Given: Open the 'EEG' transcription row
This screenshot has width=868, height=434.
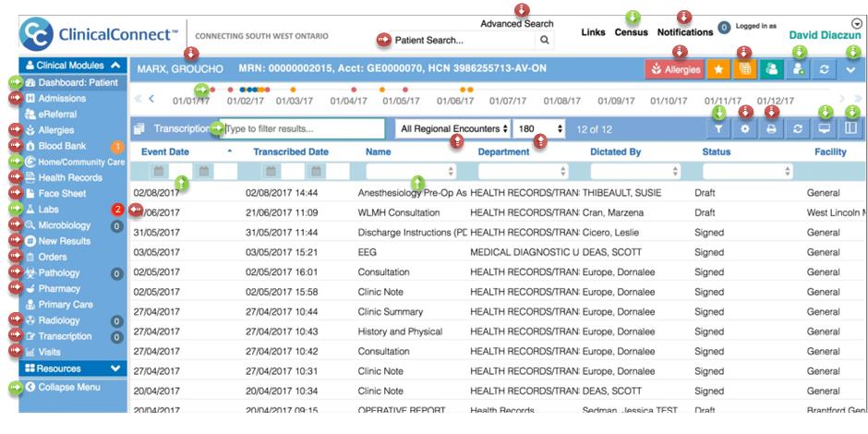Looking at the screenshot, I should [497, 252].
